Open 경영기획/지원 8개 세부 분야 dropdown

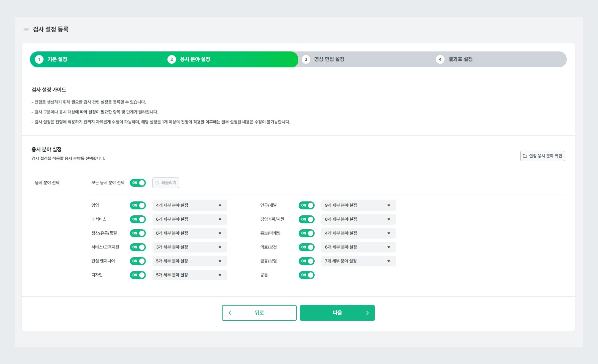(358, 219)
